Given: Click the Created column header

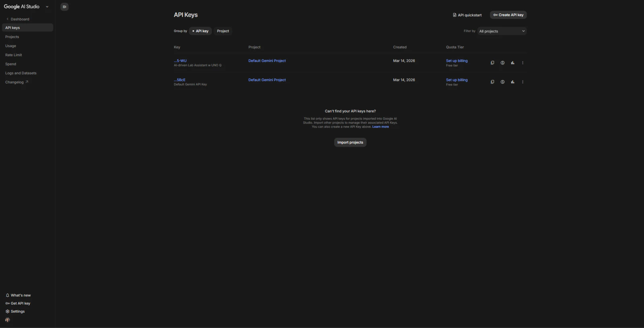Looking at the screenshot, I should point(400,47).
